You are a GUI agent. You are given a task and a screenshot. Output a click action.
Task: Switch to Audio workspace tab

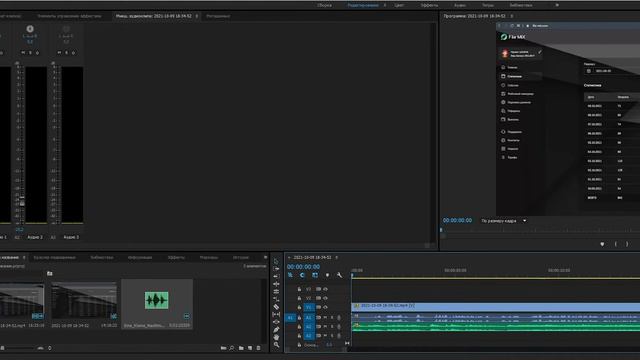(x=460, y=5)
